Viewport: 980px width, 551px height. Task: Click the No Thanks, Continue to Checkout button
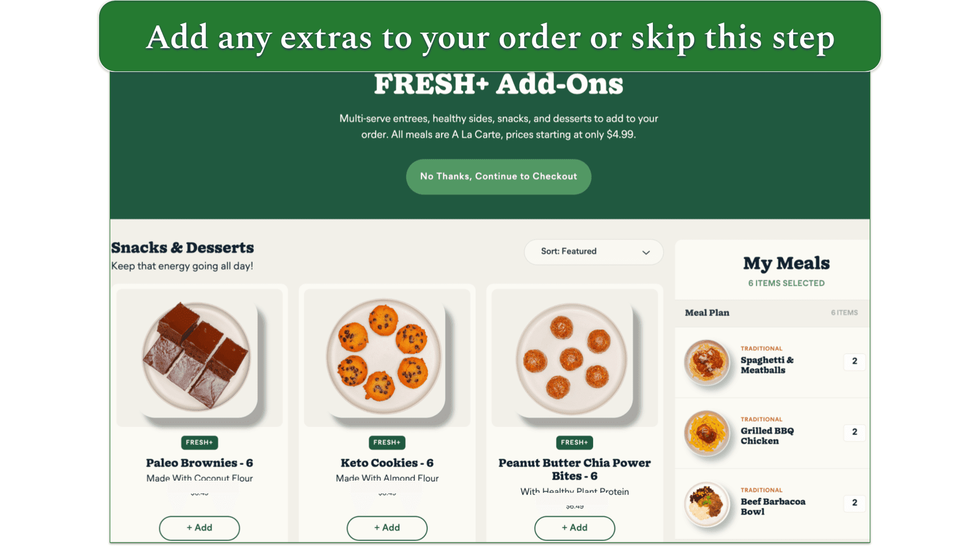point(498,177)
